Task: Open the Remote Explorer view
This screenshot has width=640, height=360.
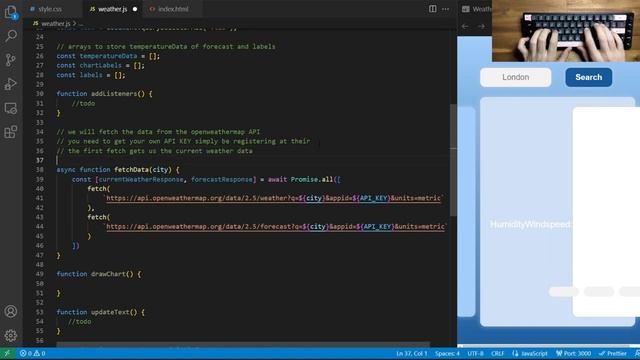Action: click(11, 108)
